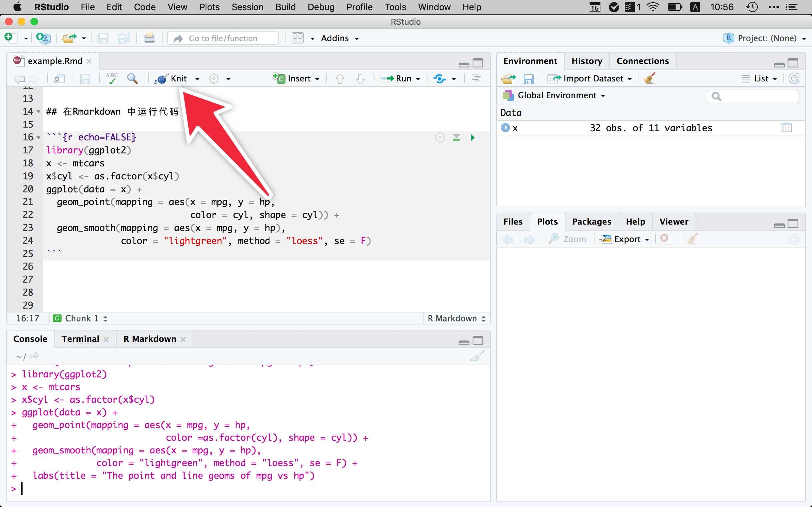Screen dimensions: 812x507
Task: Open Global Environment dropdown
Action: [x=554, y=96]
